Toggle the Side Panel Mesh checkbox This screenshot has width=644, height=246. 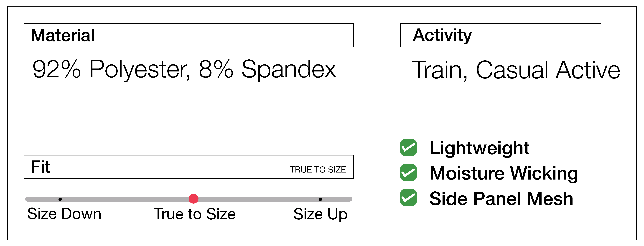[x=408, y=198]
